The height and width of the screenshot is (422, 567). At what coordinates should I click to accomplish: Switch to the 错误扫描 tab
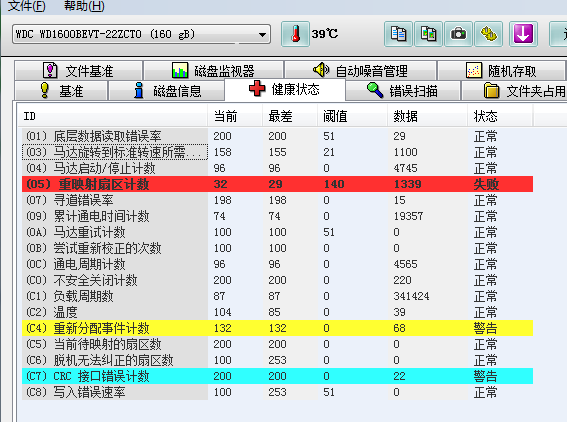point(403,90)
